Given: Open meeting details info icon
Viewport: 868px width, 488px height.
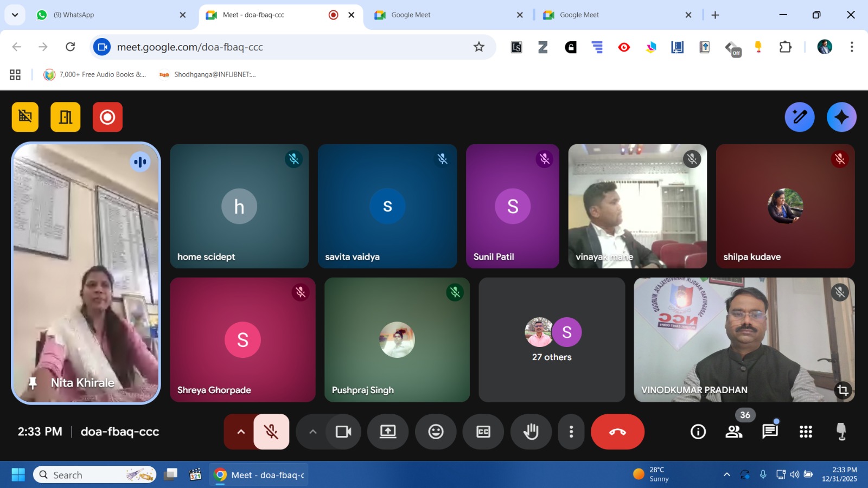Looking at the screenshot, I should [x=698, y=432].
